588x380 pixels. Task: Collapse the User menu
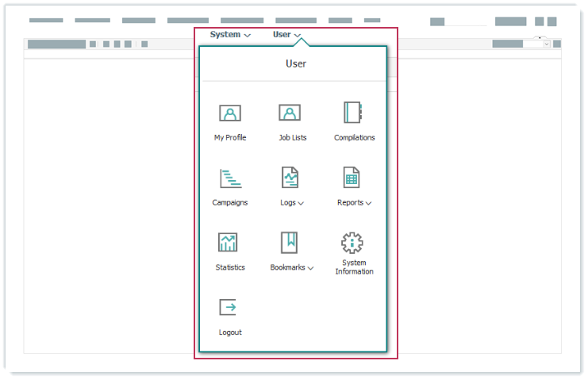click(286, 35)
